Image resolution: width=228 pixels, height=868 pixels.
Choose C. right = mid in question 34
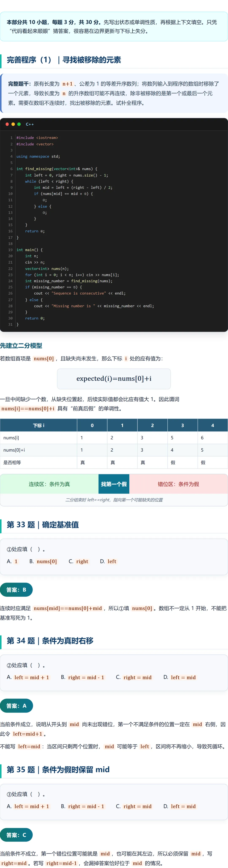coord(134,677)
